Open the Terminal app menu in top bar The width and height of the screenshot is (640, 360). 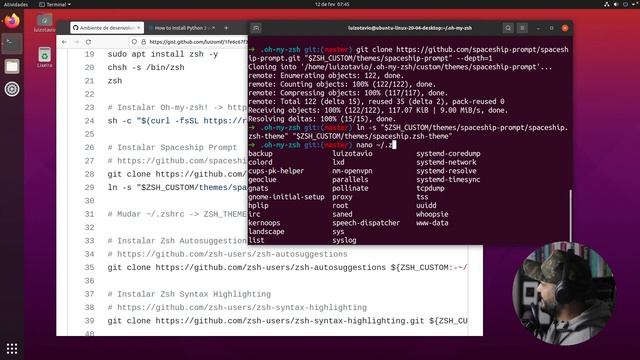click(55, 4)
